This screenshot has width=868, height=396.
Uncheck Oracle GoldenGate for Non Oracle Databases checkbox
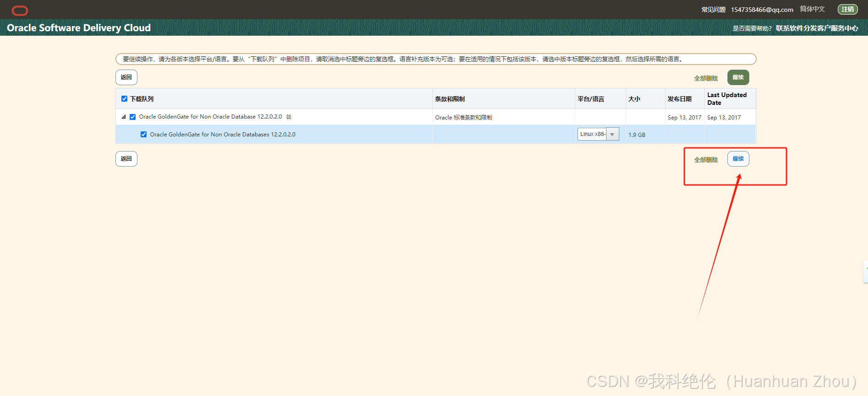tap(143, 135)
